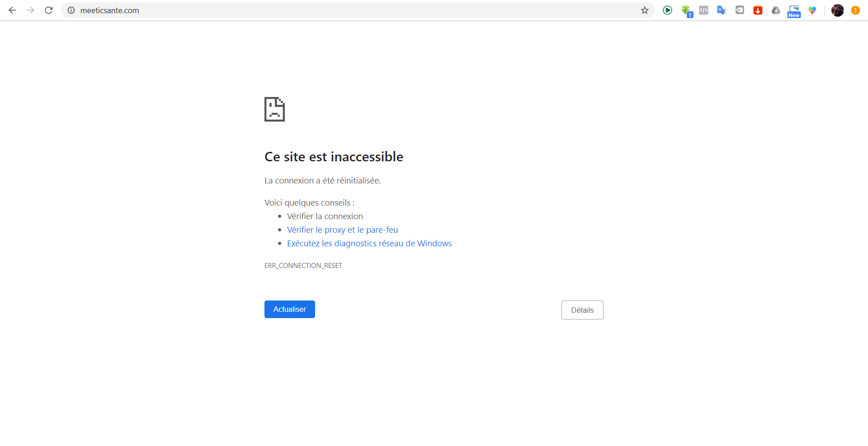Bookmark this page with the star icon
Viewport: 868px width, 446px height.
coord(645,10)
